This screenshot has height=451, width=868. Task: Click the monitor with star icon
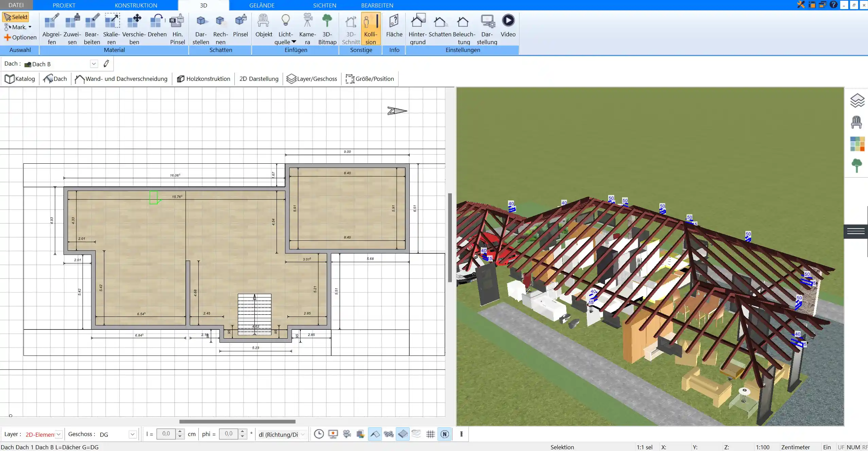(x=333, y=434)
